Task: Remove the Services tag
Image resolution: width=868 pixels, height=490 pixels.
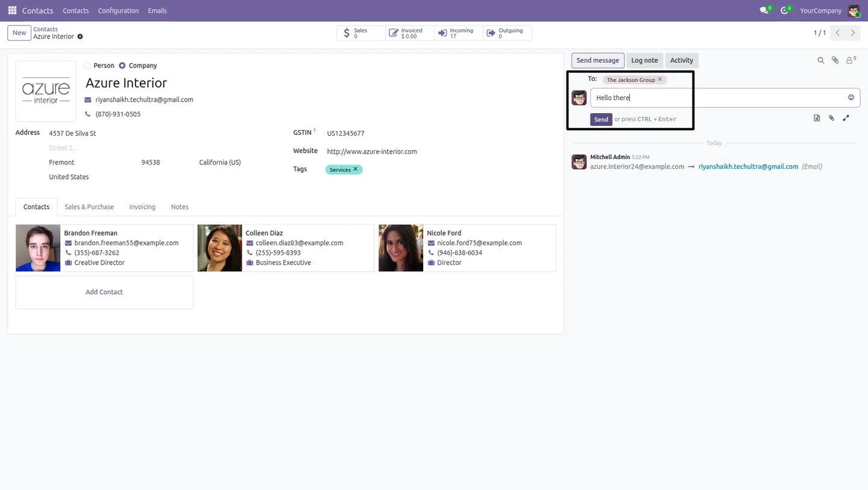Action: pos(356,169)
